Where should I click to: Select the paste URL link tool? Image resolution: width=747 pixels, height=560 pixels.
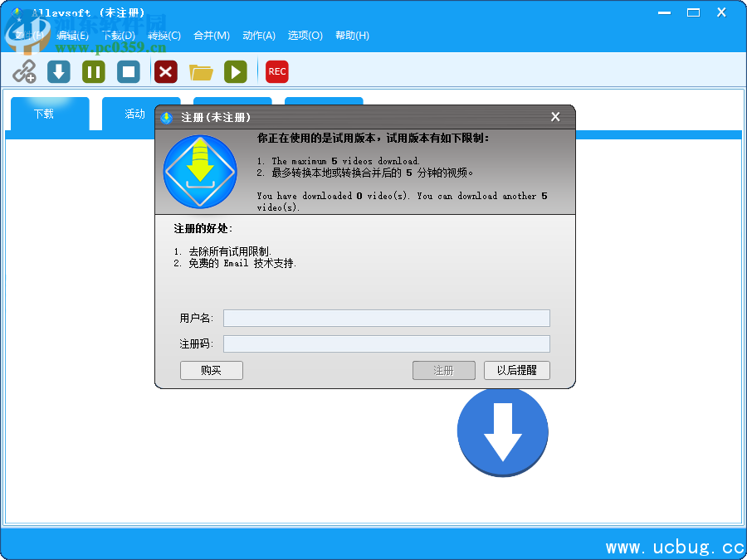click(24, 72)
